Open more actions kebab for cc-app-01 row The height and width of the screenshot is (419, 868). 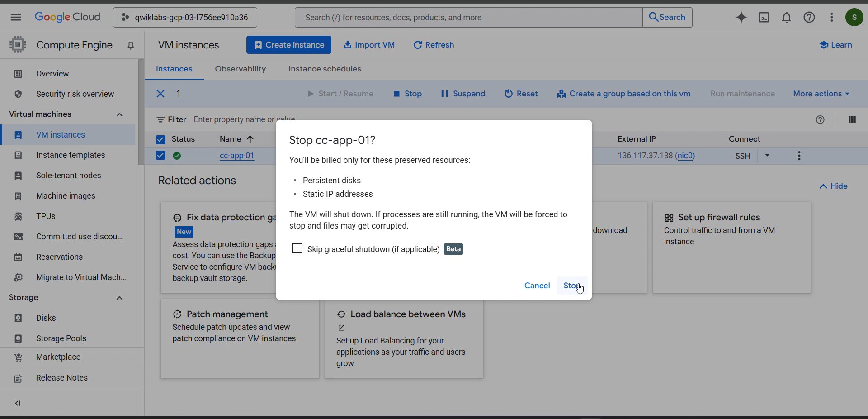click(x=799, y=156)
